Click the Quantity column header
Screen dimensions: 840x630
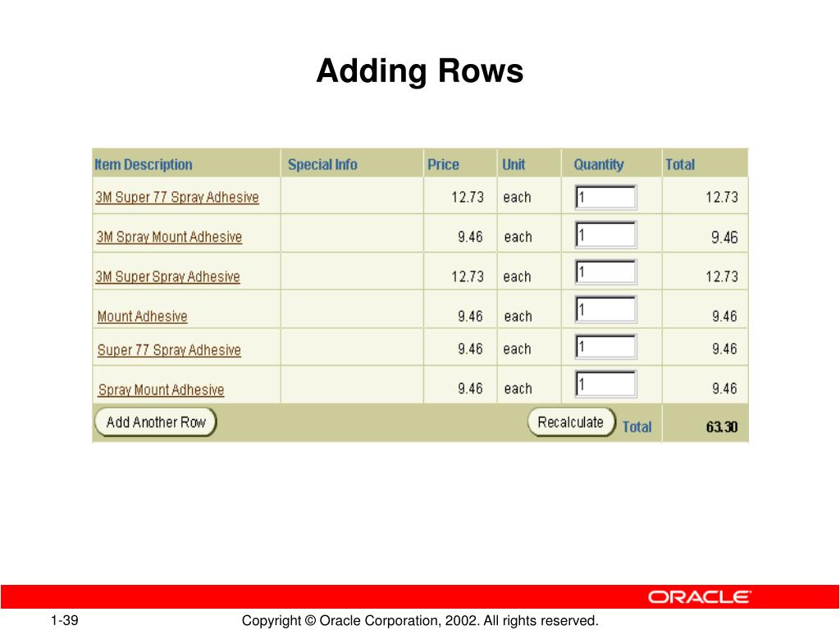[x=598, y=164]
